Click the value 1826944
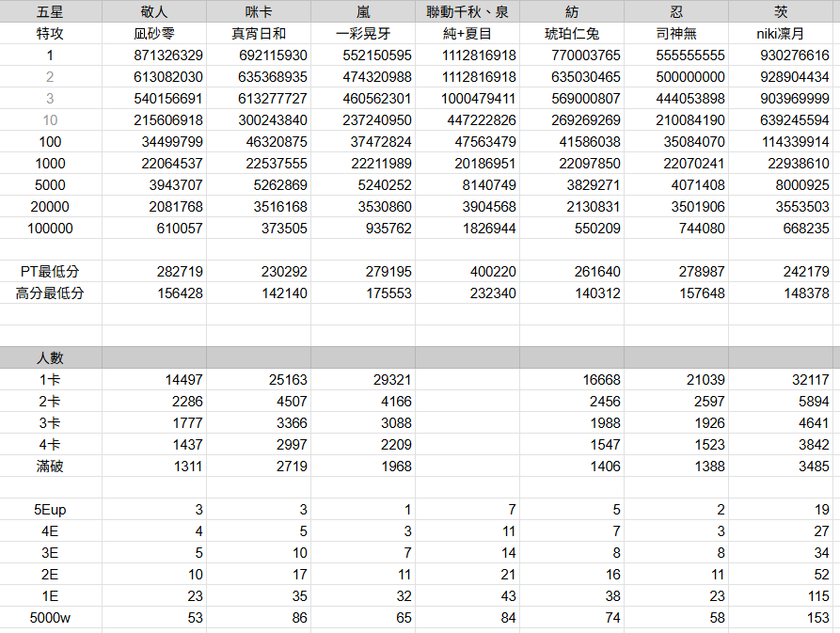This screenshot has height=633, width=840. pyautogui.click(x=489, y=229)
